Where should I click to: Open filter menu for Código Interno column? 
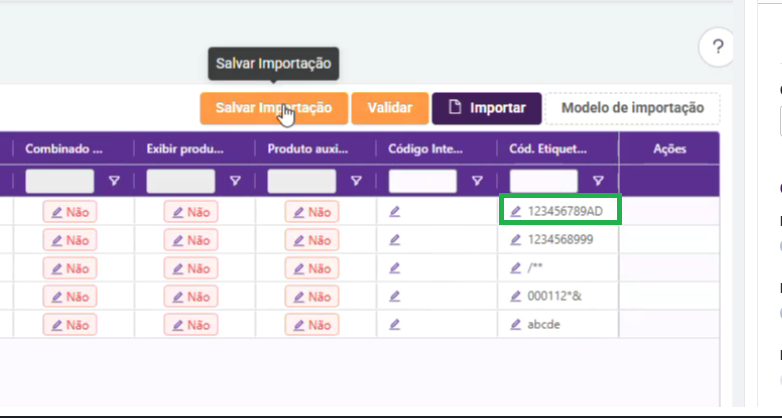pyautogui.click(x=477, y=181)
